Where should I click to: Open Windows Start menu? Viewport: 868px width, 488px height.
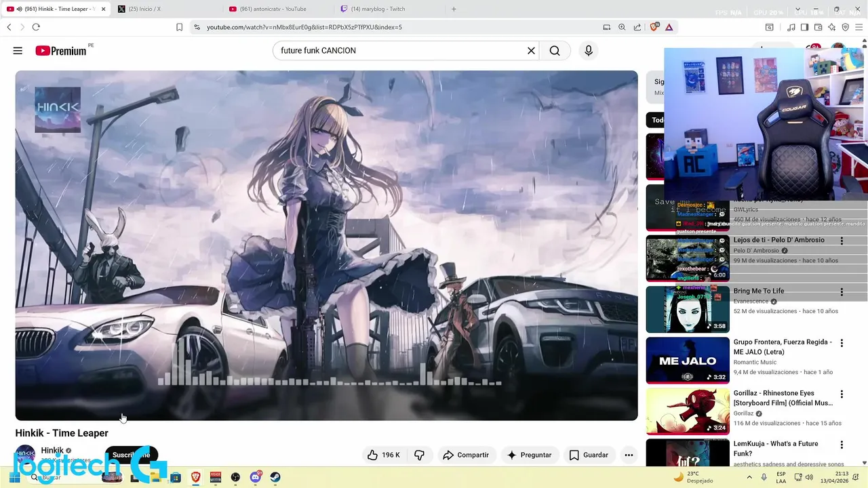pyautogui.click(x=14, y=477)
